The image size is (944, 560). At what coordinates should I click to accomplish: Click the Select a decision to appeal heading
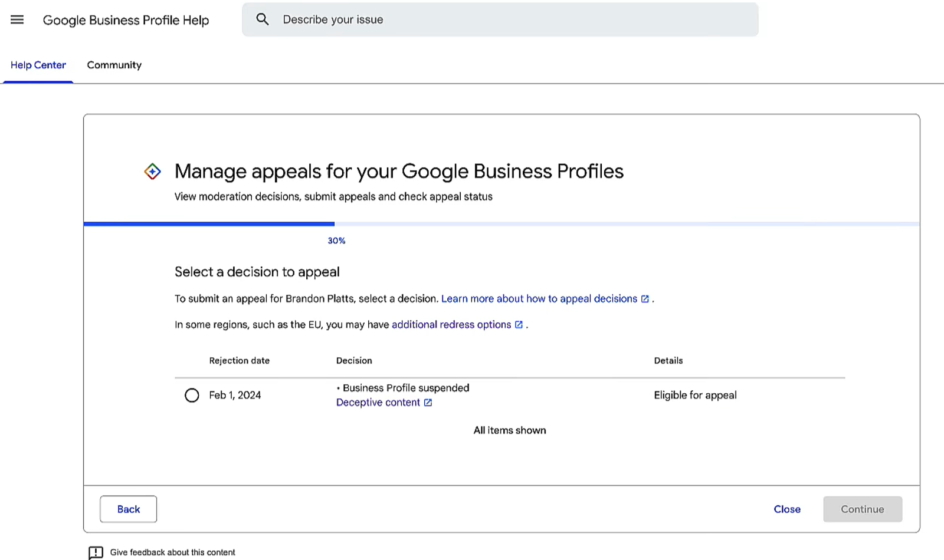click(x=257, y=272)
